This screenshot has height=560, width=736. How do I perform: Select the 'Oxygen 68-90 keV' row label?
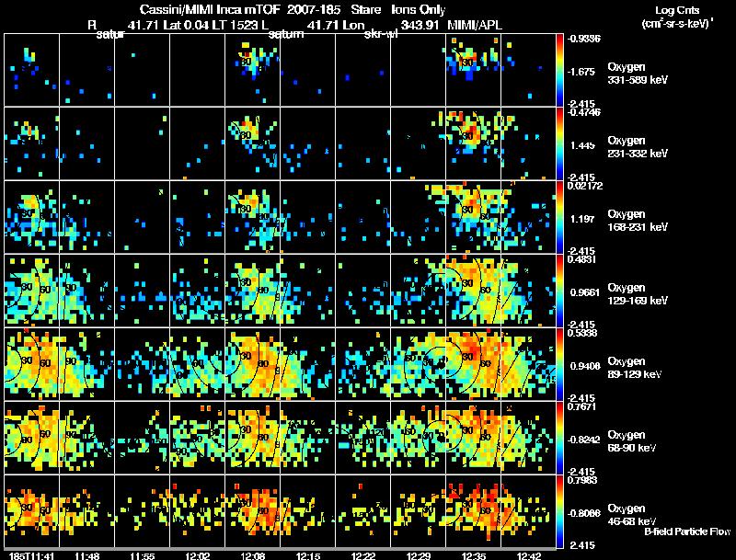[632, 441]
